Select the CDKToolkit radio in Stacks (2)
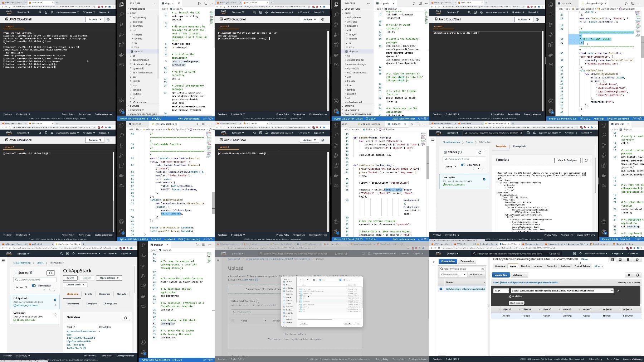The height and width of the screenshot is (362, 644). point(55,314)
